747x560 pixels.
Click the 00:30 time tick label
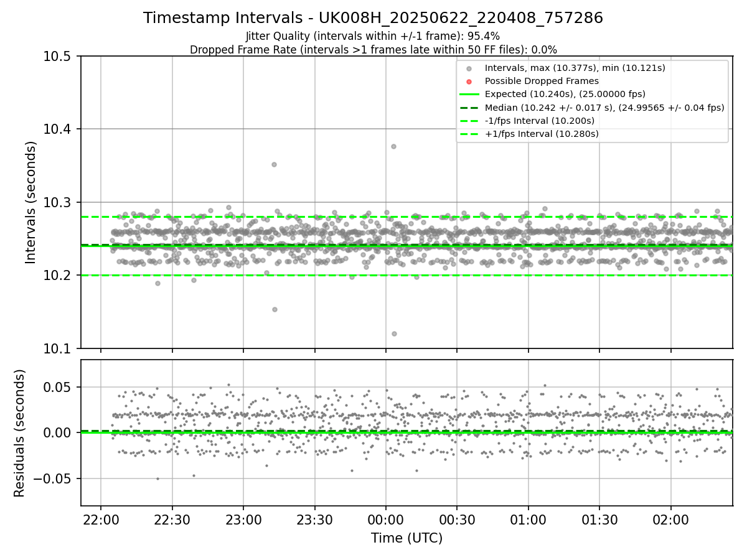457,519
